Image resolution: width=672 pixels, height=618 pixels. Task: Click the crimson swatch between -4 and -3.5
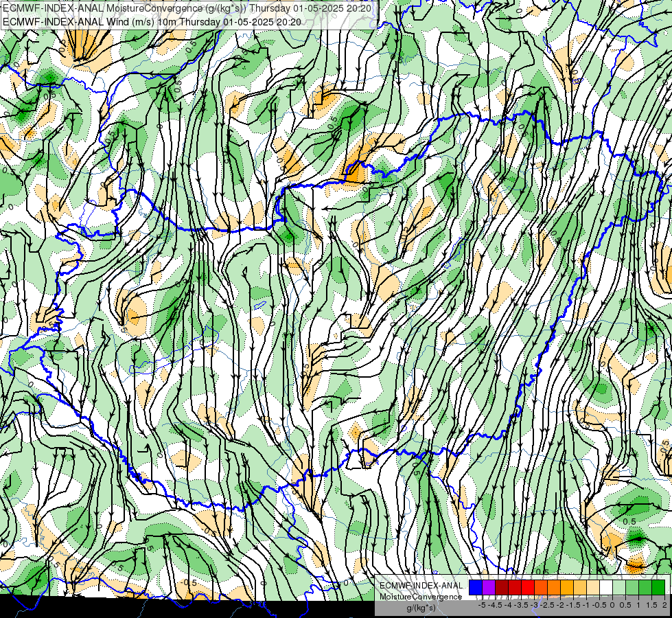click(515, 587)
